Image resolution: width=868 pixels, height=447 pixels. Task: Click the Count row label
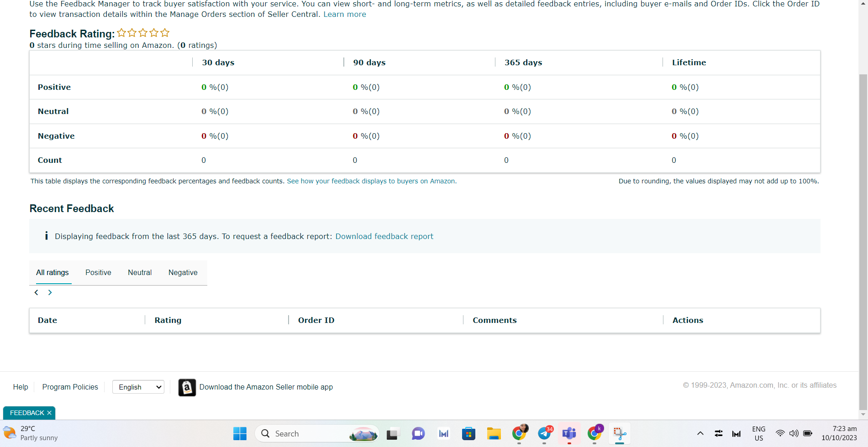tap(50, 160)
